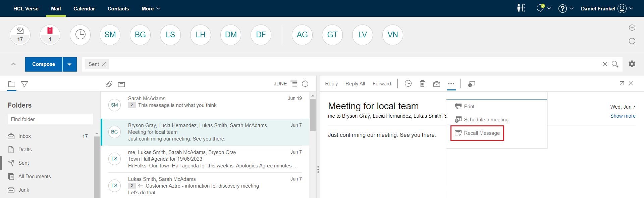Click the trash delete message icon
Image resolution: width=644 pixels, height=198 pixels.
422,84
